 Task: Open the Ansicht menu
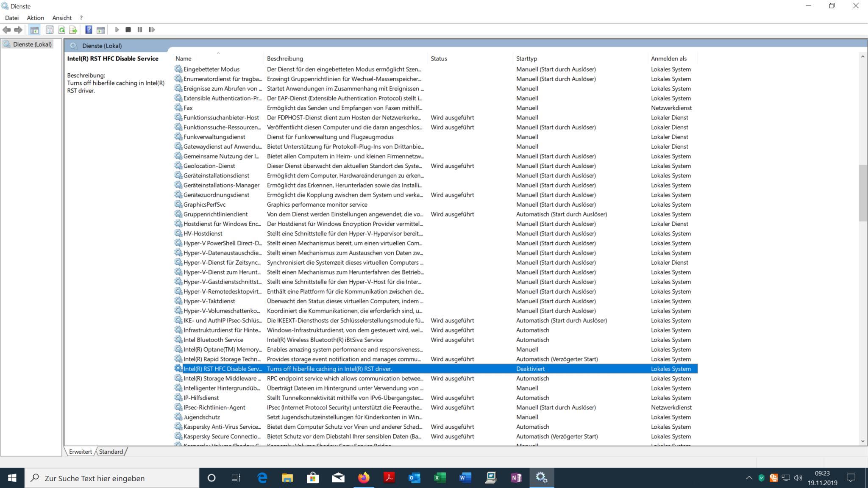pos(62,18)
